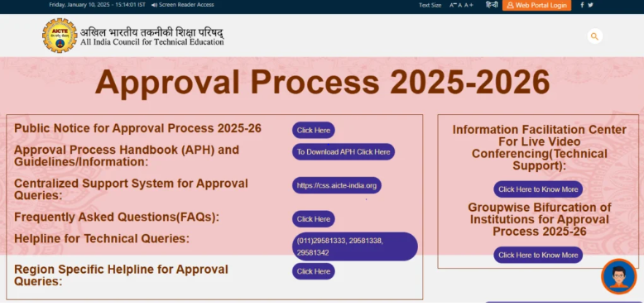Click Groupwise Bifurcation of Institutions heading
The image size is (644, 306).
pos(539,219)
